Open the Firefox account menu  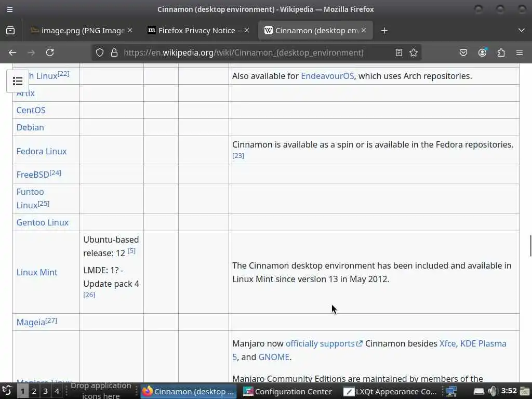[x=482, y=52]
